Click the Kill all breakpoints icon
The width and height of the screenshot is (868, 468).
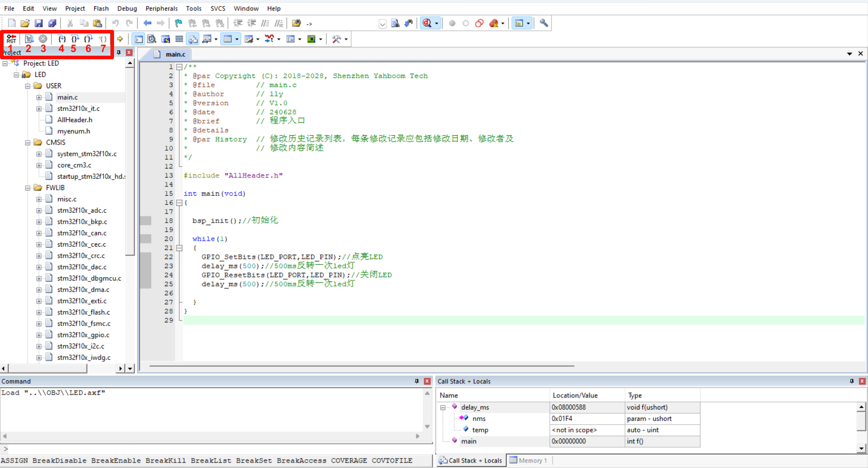(494, 24)
